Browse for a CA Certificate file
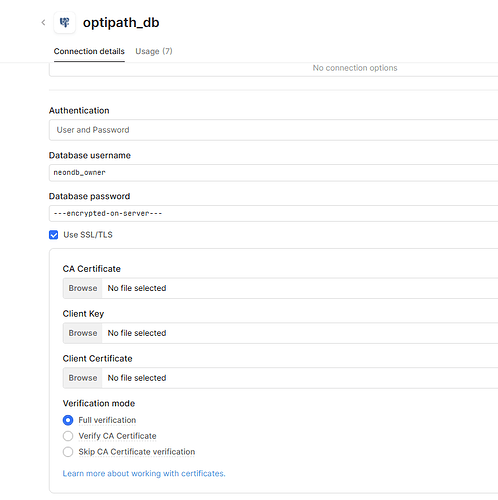Viewport: 498px width, 500px height. pos(83,288)
